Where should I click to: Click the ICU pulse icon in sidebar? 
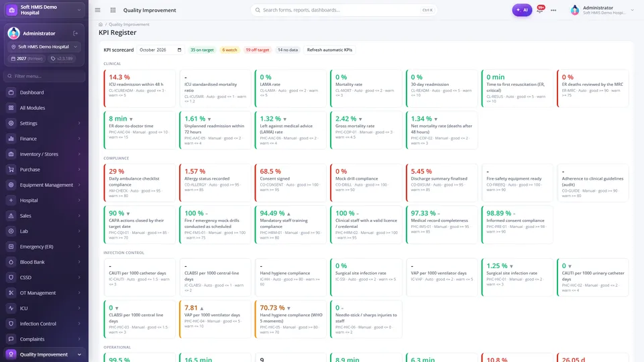click(11, 308)
